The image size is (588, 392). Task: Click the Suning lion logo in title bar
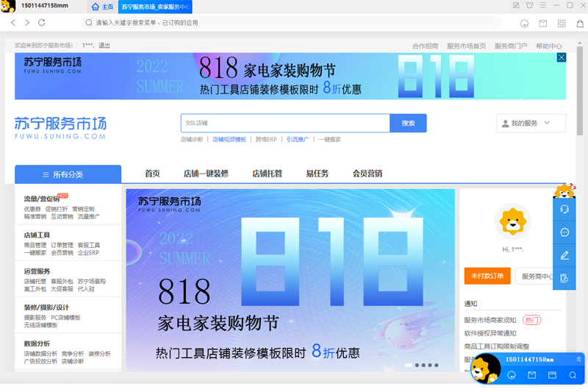click(x=8, y=6)
